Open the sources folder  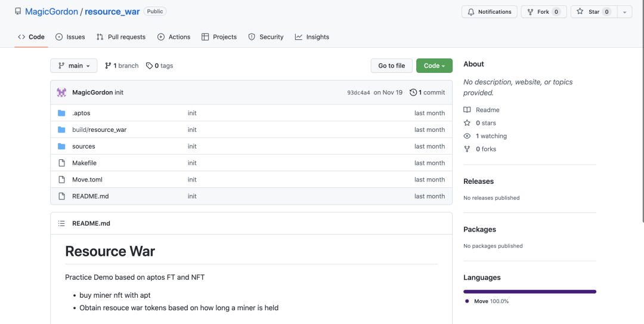[x=83, y=146]
